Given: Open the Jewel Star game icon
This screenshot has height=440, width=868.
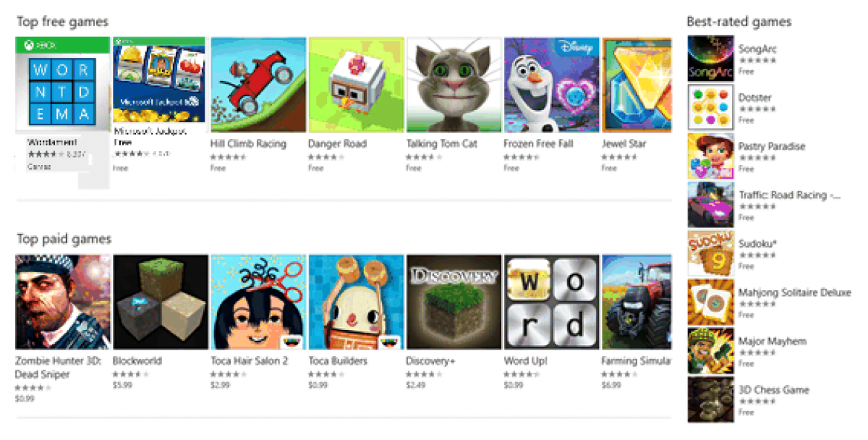Looking at the screenshot, I should coord(637,85).
